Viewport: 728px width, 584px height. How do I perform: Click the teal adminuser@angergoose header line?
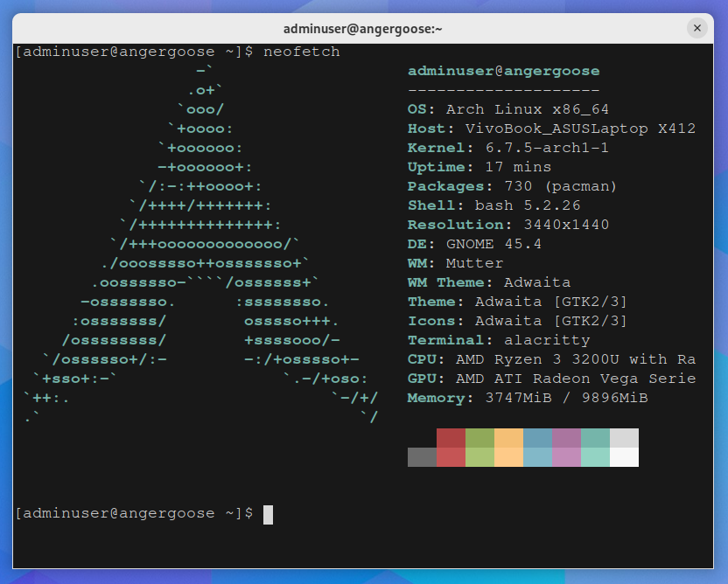504,71
